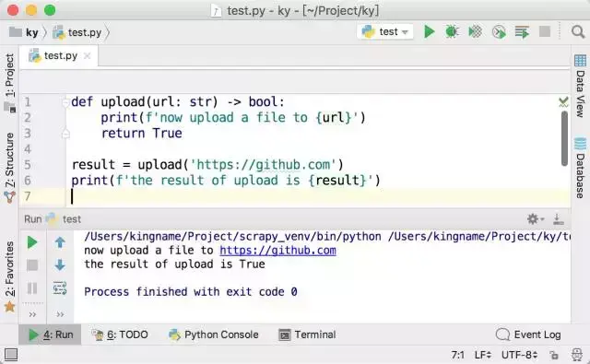This screenshot has height=364, width=590.
Task: Open the Python Console tab
Action: 213,335
